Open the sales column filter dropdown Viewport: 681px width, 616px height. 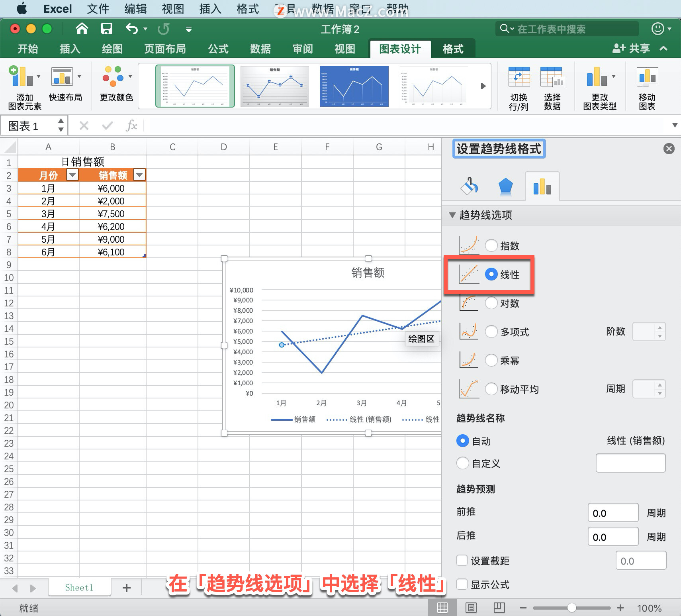139,175
